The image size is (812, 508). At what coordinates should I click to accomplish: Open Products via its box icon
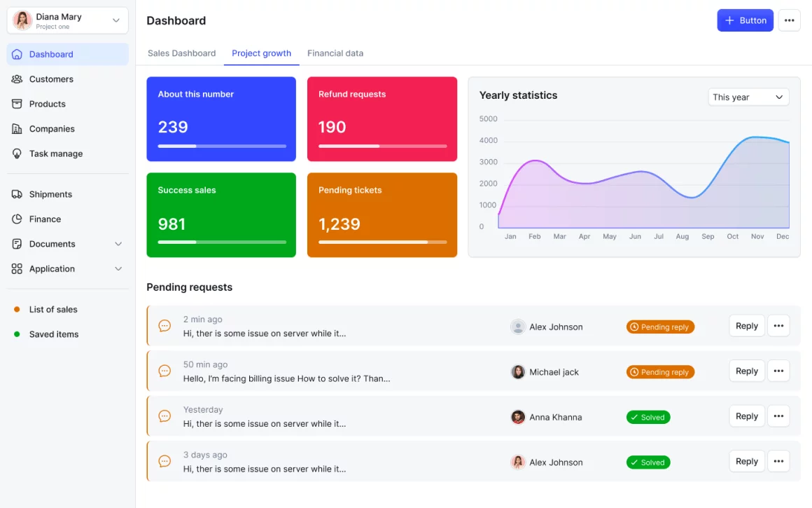[17, 104]
